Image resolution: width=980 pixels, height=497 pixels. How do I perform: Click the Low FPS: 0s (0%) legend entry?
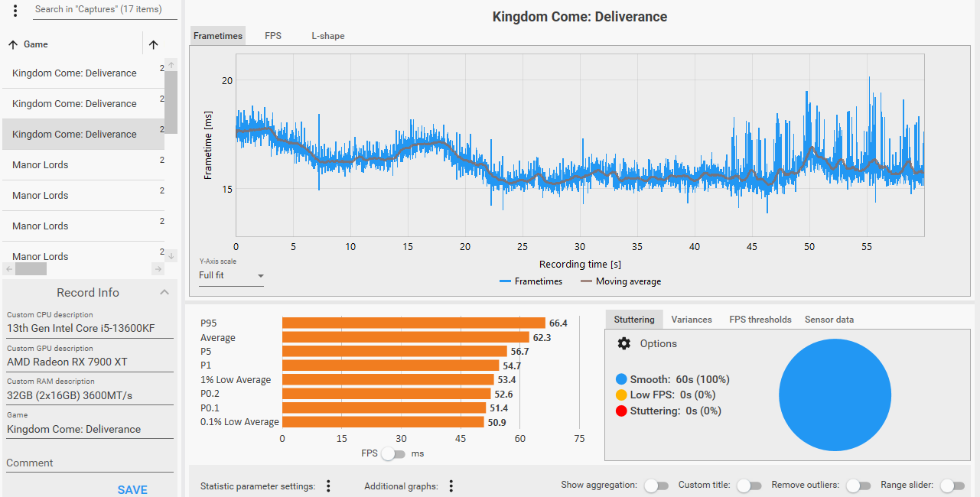coord(666,395)
